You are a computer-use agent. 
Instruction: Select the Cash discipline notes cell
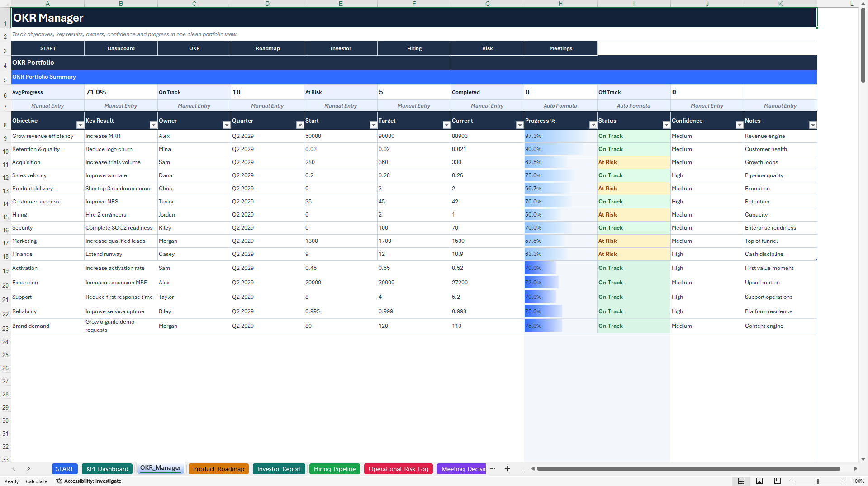[780, 254]
